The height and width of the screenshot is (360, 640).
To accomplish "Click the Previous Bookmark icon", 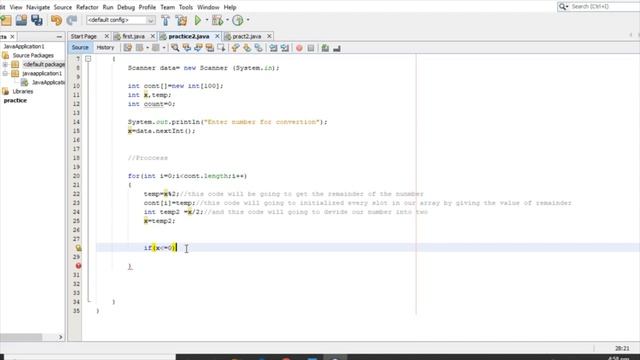I will coord(236,48).
